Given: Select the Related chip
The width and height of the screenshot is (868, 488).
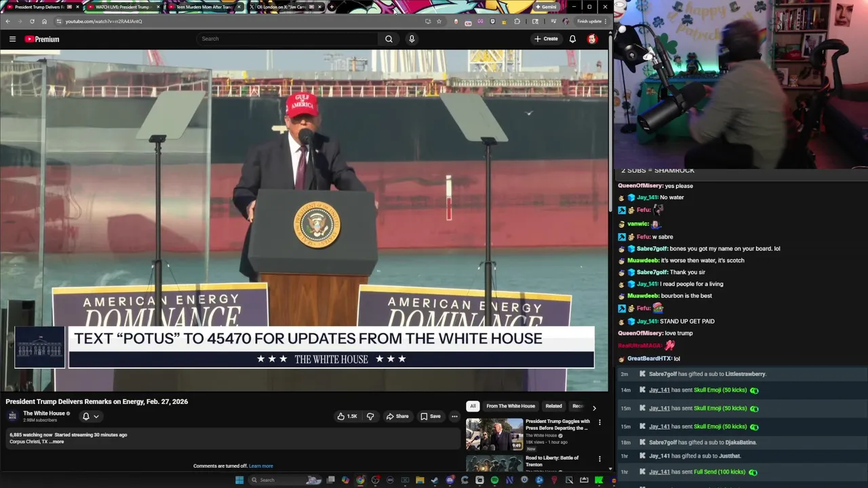Looking at the screenshot, I should [553, 406].
